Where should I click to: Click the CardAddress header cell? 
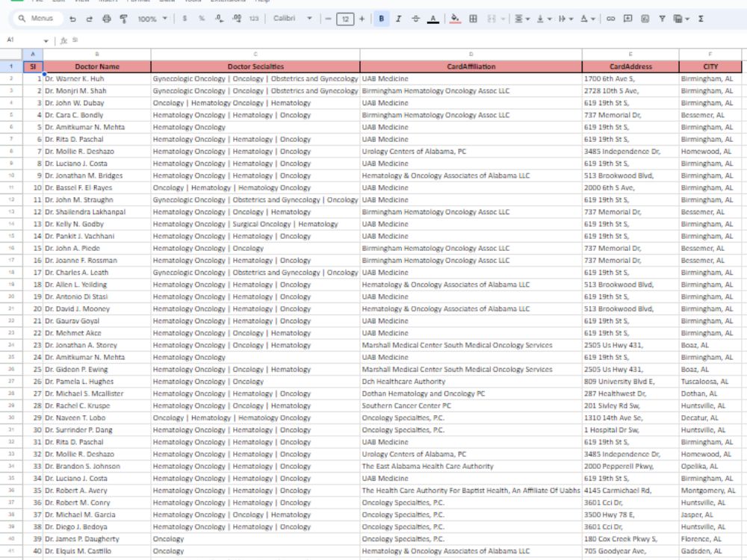tap(630, 66)
